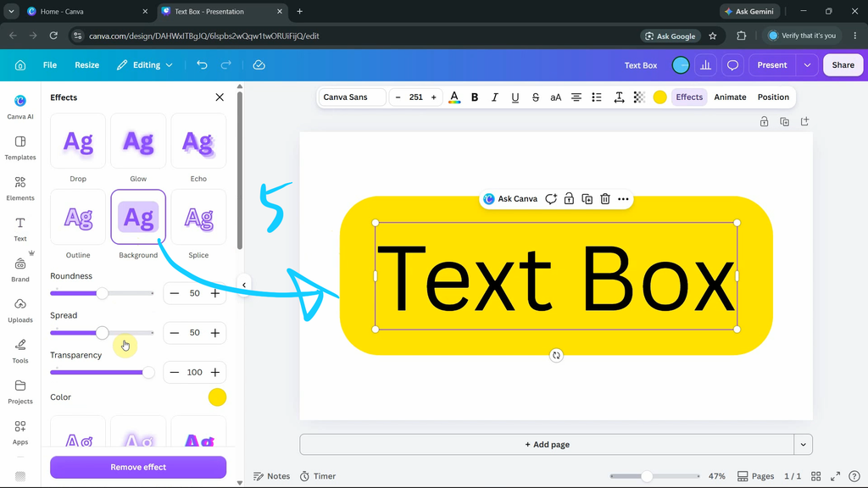Open the text spacing settings
This screenshot has height=488, width=868.
(x=619, y=97)
